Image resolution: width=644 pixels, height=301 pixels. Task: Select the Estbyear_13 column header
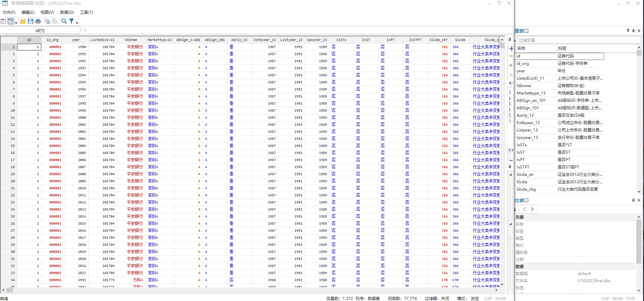pyautogui.click(x=265, y=40)
